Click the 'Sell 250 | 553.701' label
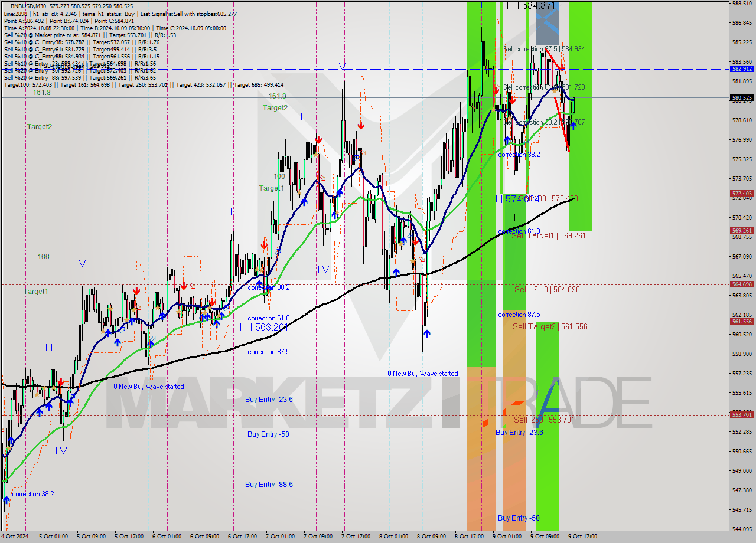Image resolution: width=756 pixels, height=543 pixels. point(544,420)
